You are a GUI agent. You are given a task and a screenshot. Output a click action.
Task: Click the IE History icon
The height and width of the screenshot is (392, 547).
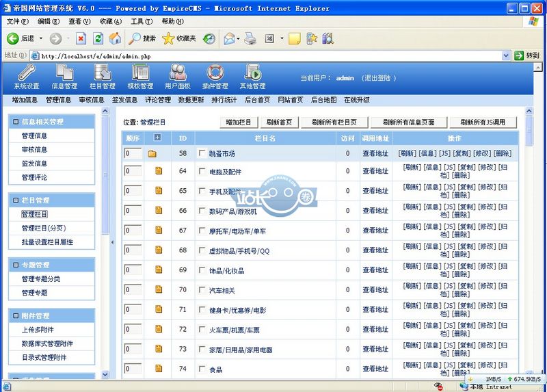point(209,38)
